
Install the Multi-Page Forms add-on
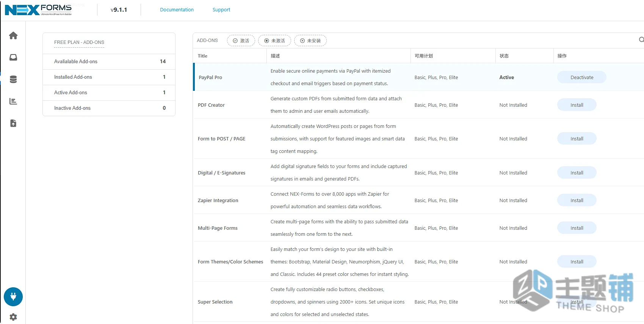[x=577, y=228]
